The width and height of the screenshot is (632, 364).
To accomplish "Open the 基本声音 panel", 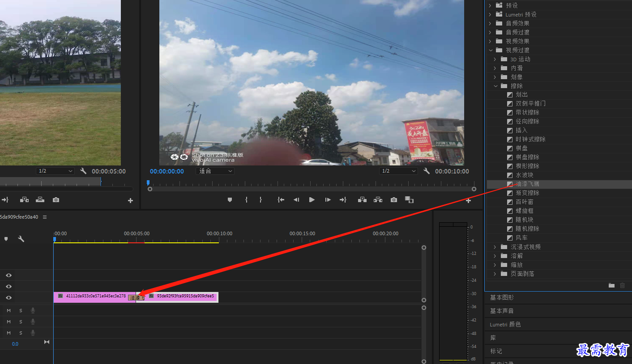I will 502,311.
